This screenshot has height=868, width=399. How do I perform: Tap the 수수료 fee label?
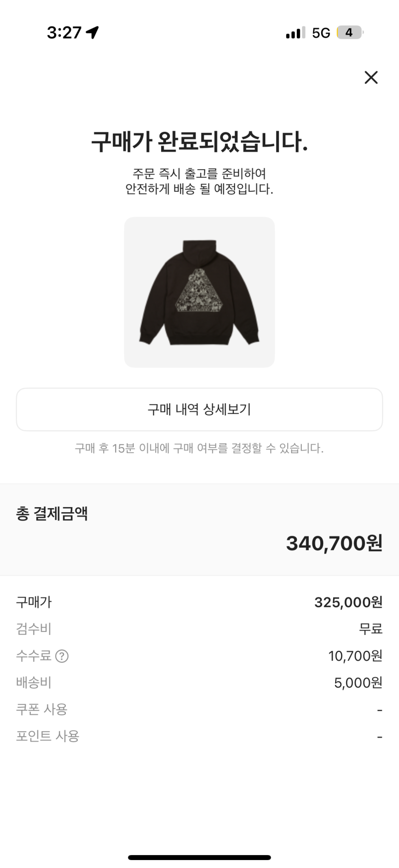pyautogui.click(x=33, y=656)
